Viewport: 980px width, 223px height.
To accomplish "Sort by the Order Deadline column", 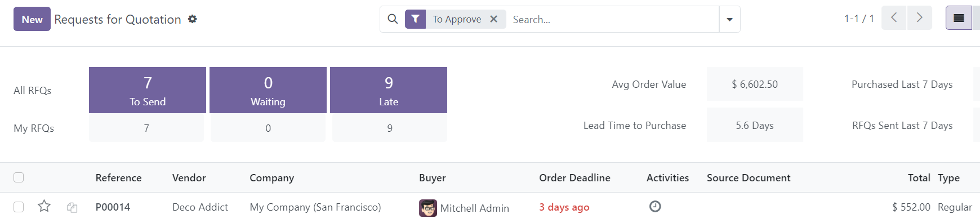I will pyautogui.click(x=574, y=177).
